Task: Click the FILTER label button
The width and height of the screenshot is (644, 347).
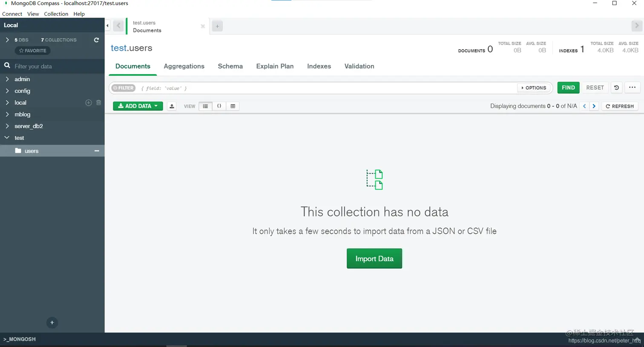Action: tap(123, 88)
